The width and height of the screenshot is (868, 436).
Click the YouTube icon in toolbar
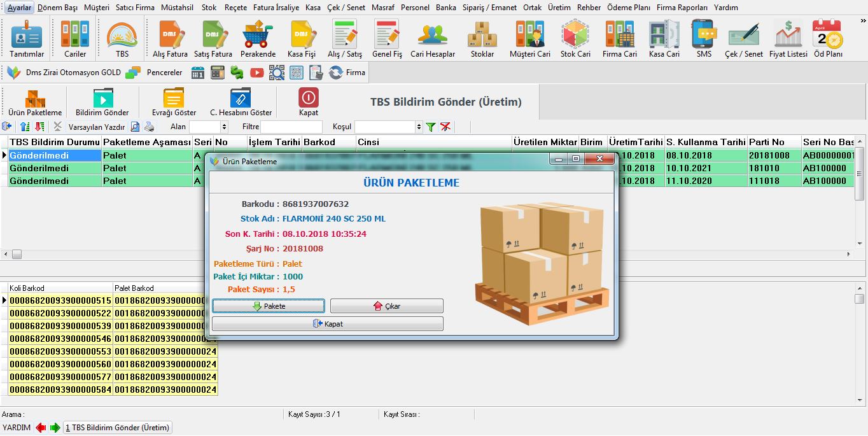256,73
